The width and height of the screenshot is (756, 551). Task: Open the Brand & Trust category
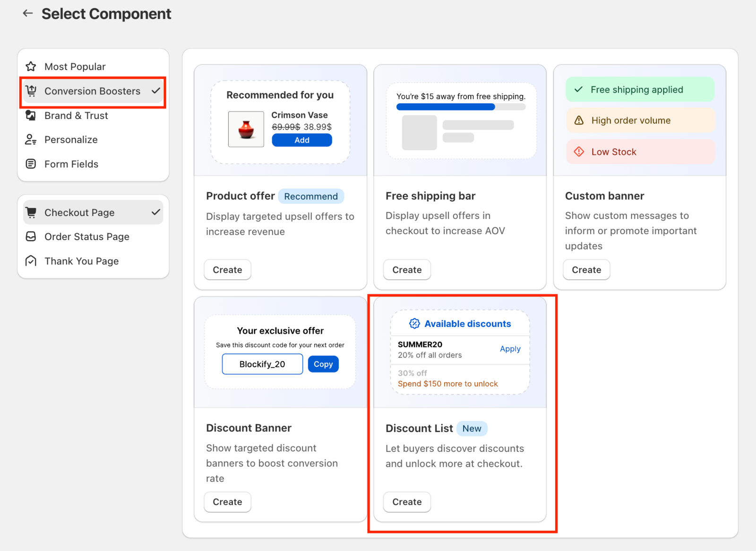93,115
